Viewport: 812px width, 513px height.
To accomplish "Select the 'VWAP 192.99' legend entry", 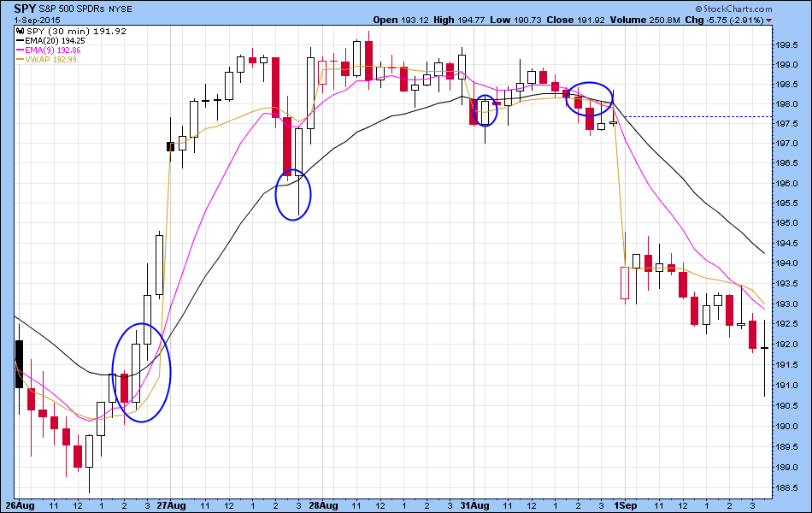I will point(50,60).
